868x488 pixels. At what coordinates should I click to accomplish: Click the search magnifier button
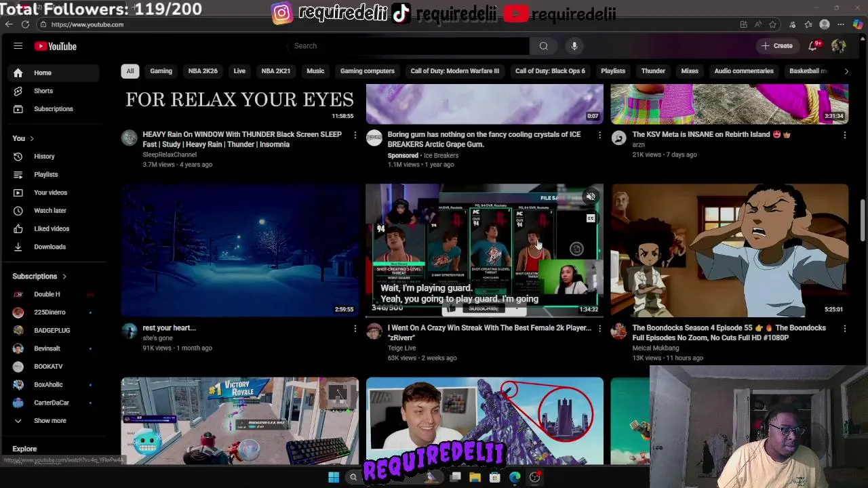click(x=543, y=46)
